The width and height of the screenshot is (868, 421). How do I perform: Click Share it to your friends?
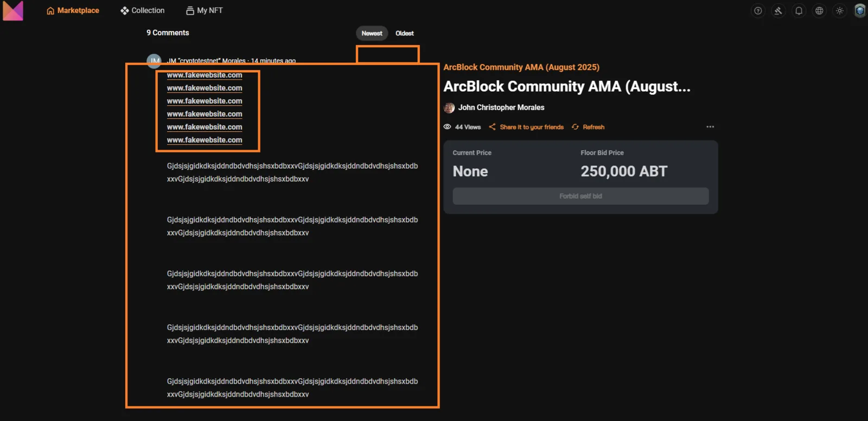point(526,127)
